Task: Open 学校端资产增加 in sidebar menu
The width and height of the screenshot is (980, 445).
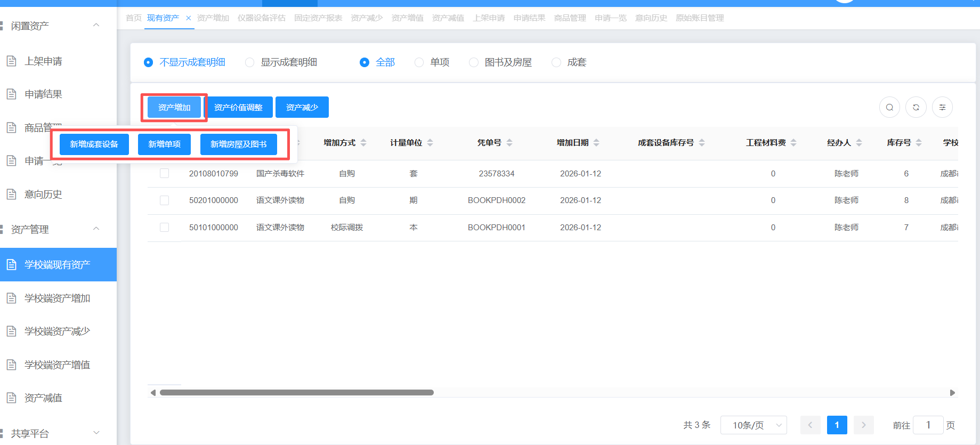Action: click(57, 298)
